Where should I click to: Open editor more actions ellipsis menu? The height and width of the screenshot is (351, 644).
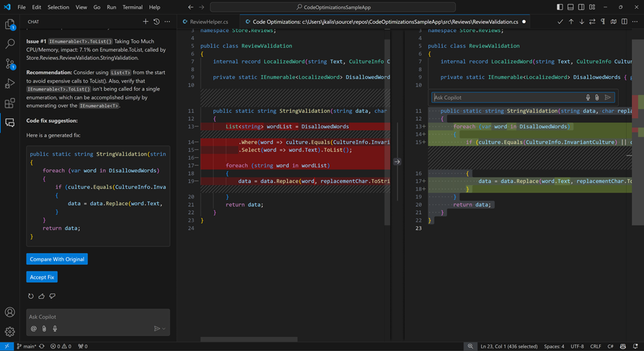[635, 22]
